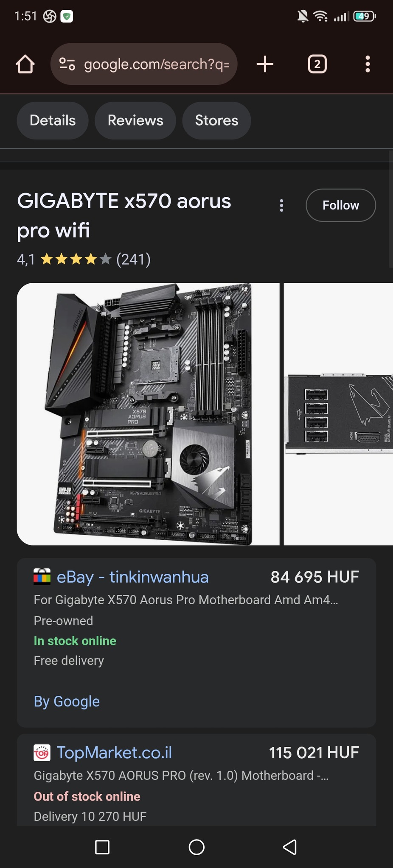Click the google.com/search URL field
The width and height of the screenshot is (393, 868).
point(144,64)
